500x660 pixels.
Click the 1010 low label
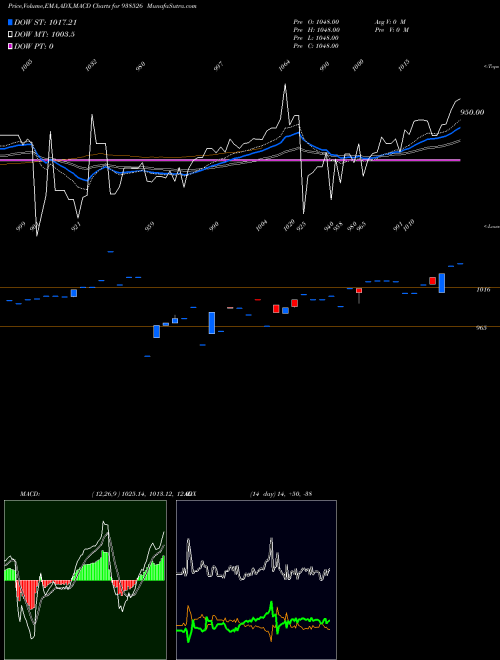click(409, 224)
